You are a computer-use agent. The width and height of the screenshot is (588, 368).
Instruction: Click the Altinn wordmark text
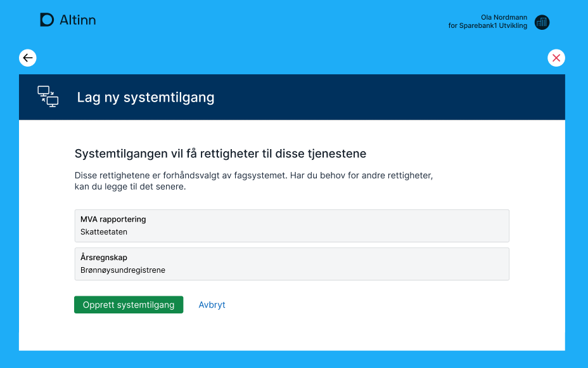pos(77,20)
